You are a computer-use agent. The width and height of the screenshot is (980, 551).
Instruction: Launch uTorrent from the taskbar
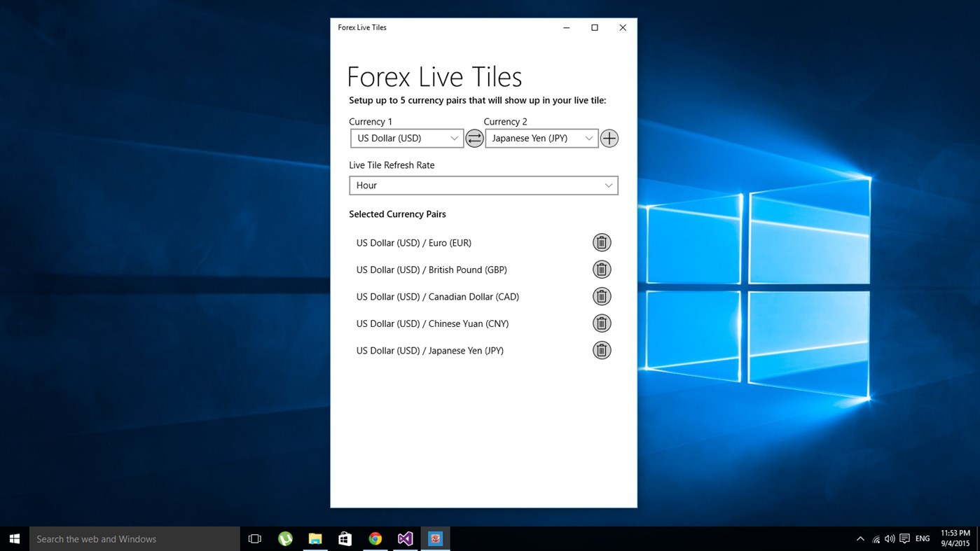pyautogui.click(x=284, y=538)
